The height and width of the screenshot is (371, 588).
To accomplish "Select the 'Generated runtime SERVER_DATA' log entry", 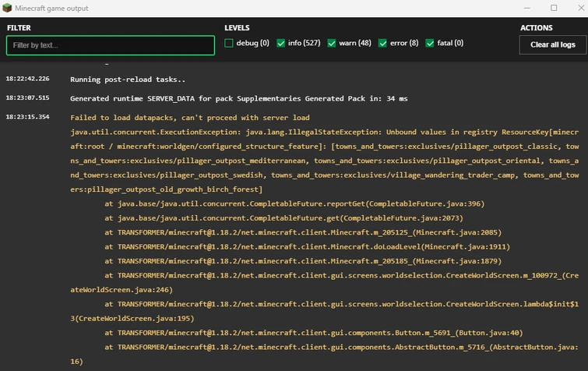I will pos(238,99).
